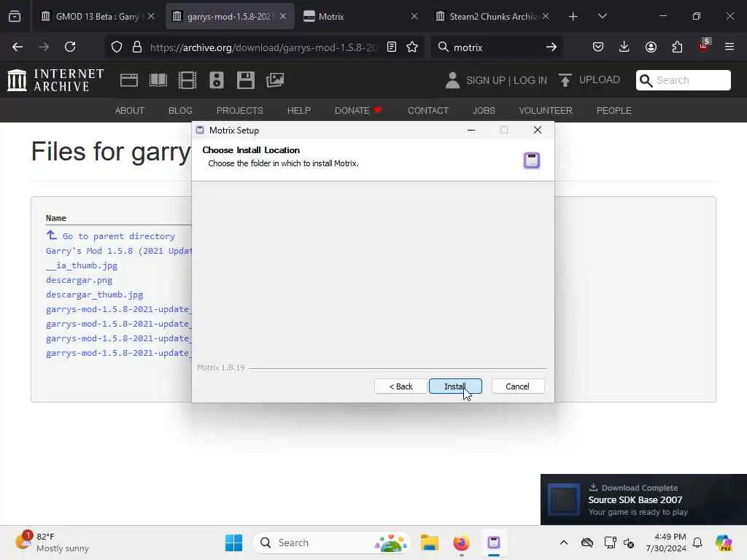Open the CONTACT menu item
Image resolution: width=747 pixels, height=560 pixels.
tap(428, 111)
